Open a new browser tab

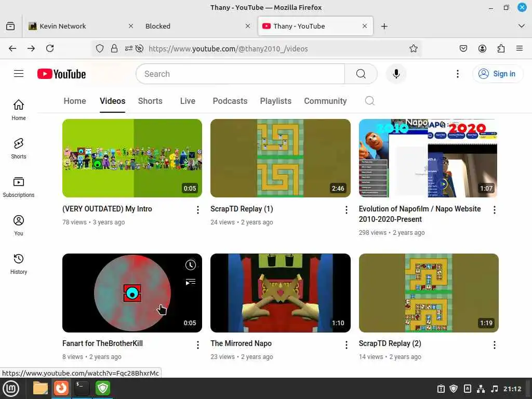click(x=384, y=26)
